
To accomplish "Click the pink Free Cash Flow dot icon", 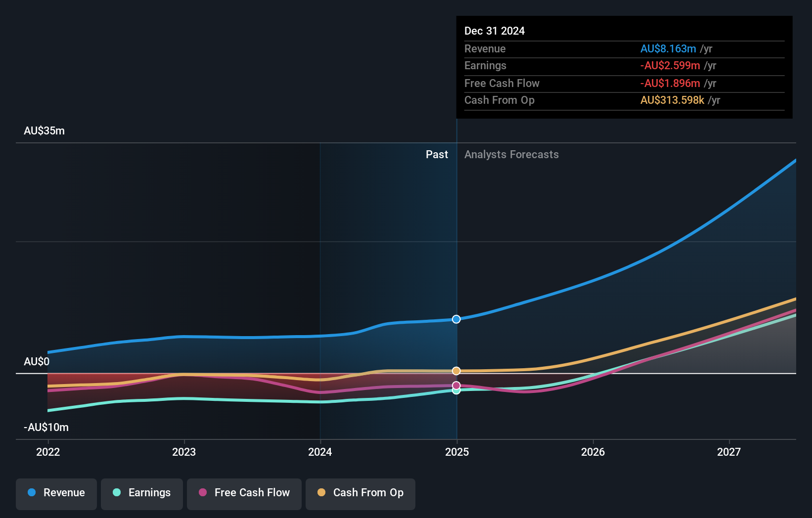I will pos(203,492).
